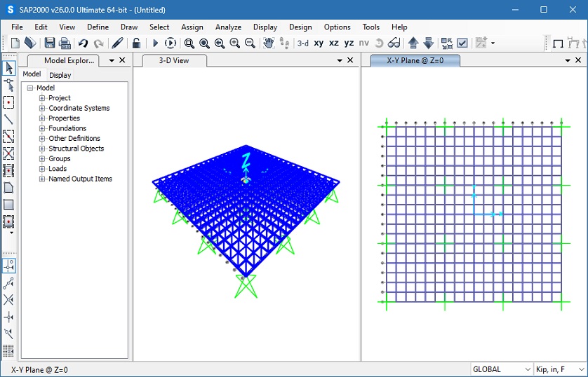Open the Analyze menu
The height and width of the screenshot is (377, 588).
coord(228,27)
